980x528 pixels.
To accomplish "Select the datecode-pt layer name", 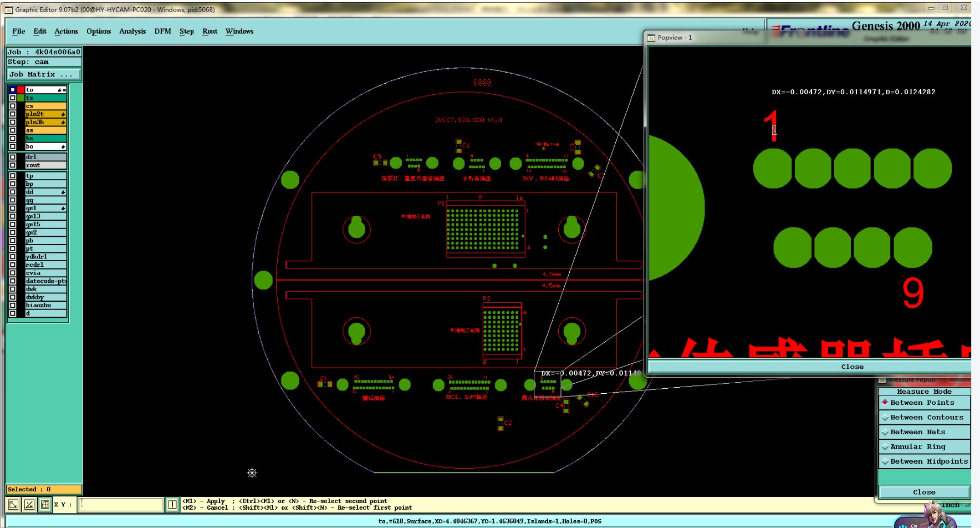I will [46, 281].
